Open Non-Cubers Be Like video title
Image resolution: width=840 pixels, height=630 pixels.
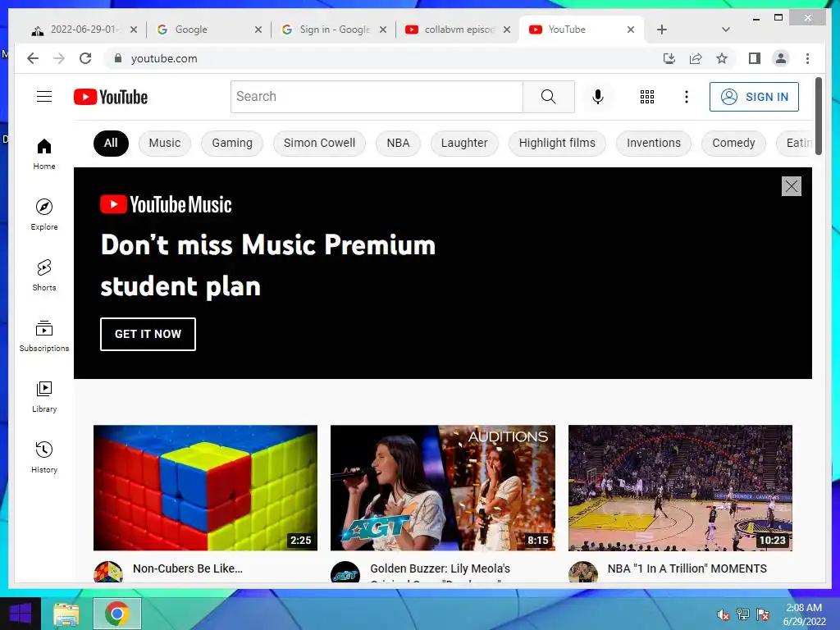tap(188, 568)
